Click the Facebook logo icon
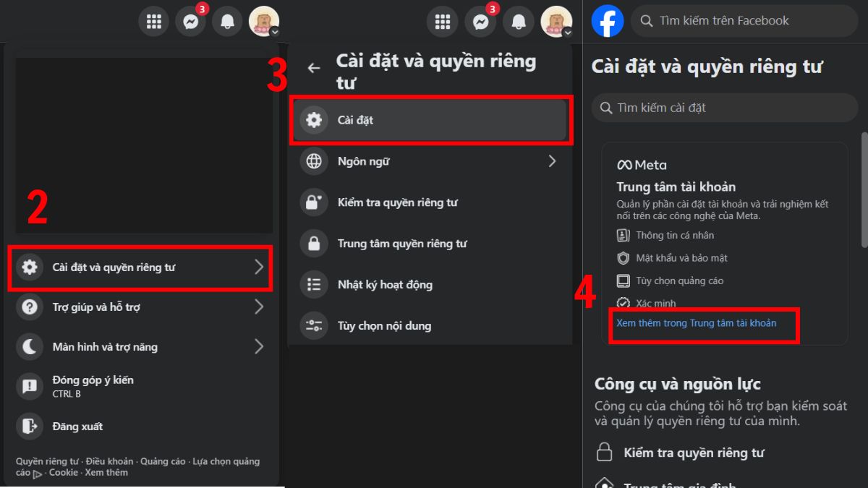 [x=608, y=21]
